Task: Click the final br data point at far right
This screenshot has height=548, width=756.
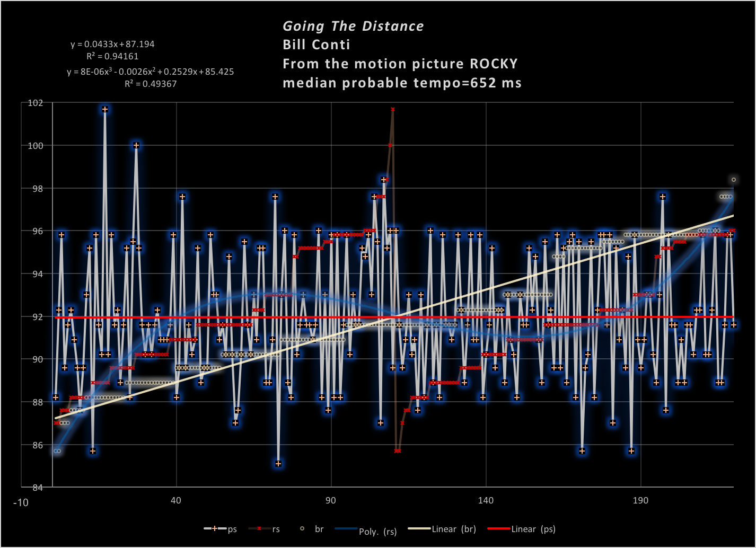Action: pos(734,180)
